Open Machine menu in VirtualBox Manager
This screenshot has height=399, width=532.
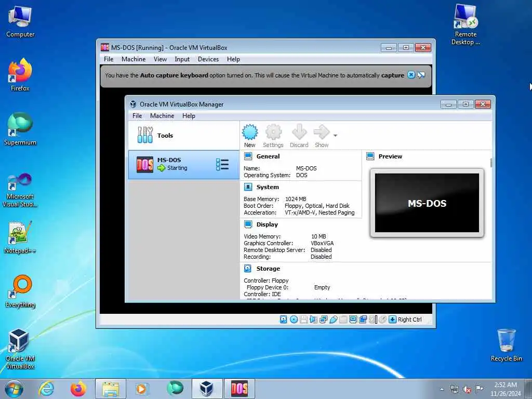162,116
